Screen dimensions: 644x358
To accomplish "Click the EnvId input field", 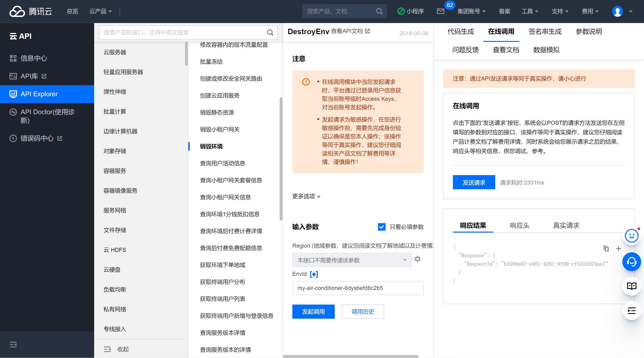I will point(358,288).
